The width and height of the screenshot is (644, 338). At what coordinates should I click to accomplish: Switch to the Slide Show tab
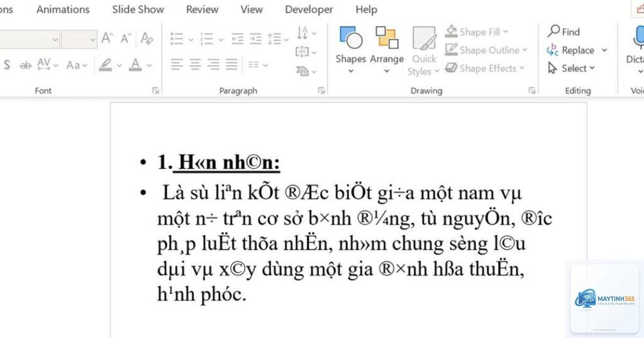[x=138, y=9]
